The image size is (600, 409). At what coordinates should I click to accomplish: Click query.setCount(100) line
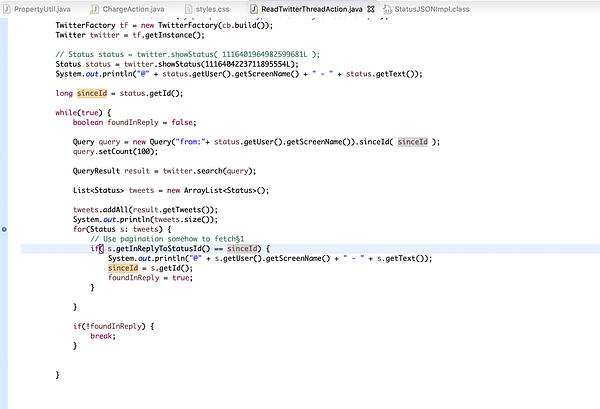(115, 151)
